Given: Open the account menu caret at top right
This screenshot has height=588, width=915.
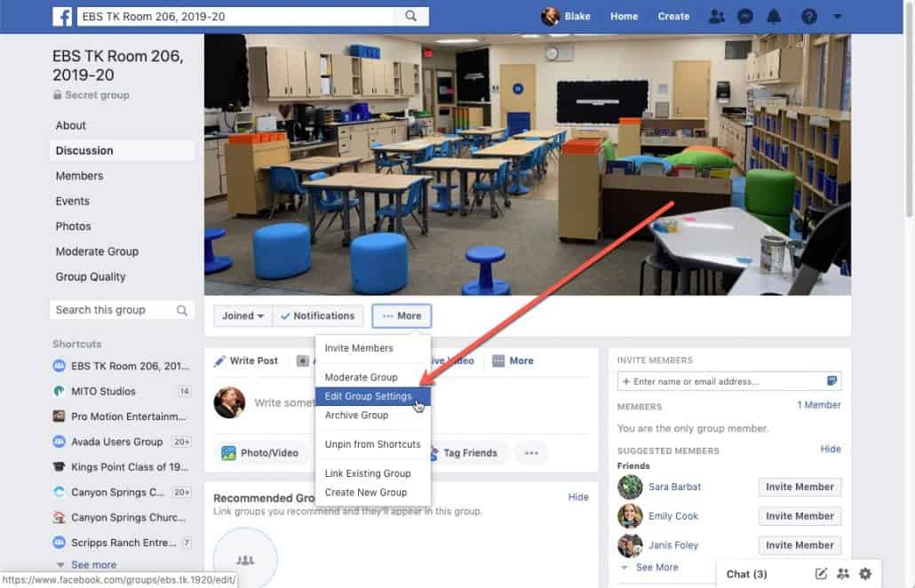Looking at the screenshot, I should (x=835, y=16).
